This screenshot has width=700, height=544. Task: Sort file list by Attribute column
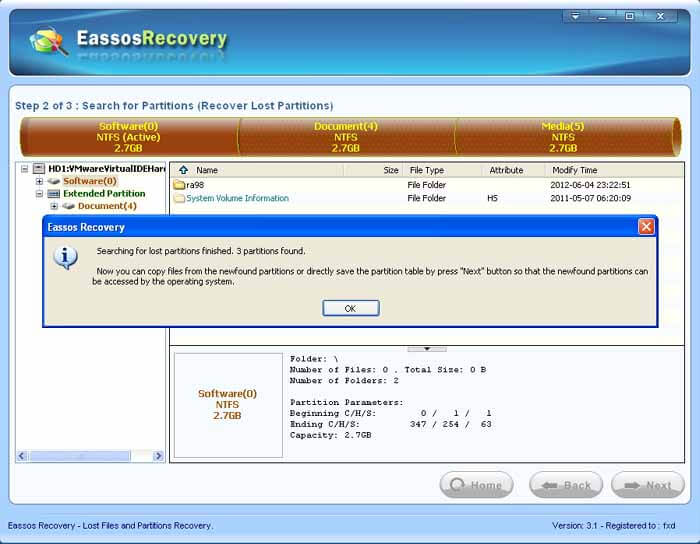point(513,170)
